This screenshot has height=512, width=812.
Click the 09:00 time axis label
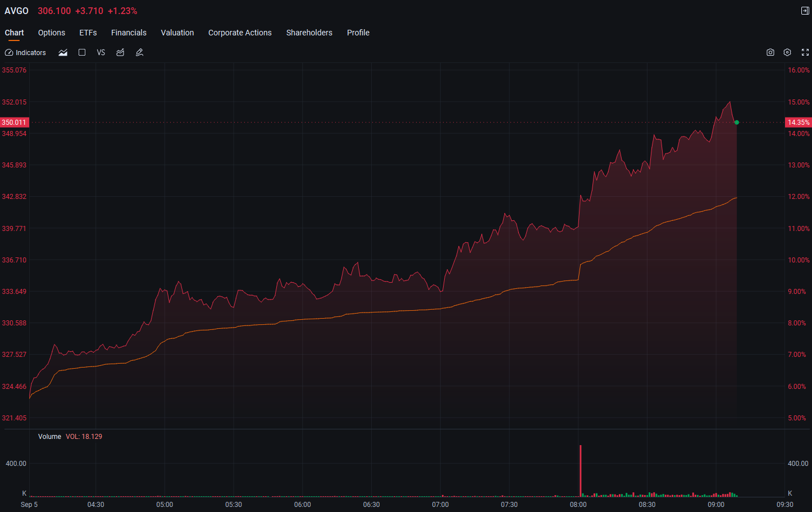(x=716, y=505)
